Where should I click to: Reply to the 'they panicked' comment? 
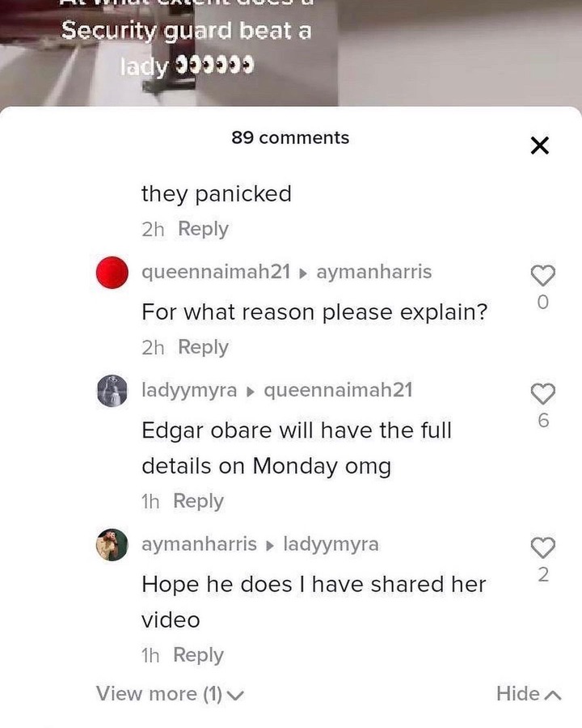click(x=203, y=229)
